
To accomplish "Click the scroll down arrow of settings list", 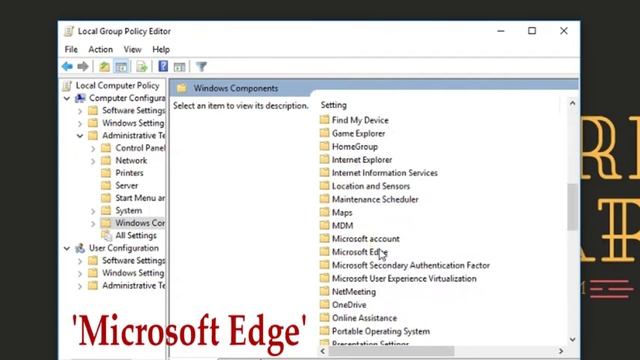I will [572, 340].
